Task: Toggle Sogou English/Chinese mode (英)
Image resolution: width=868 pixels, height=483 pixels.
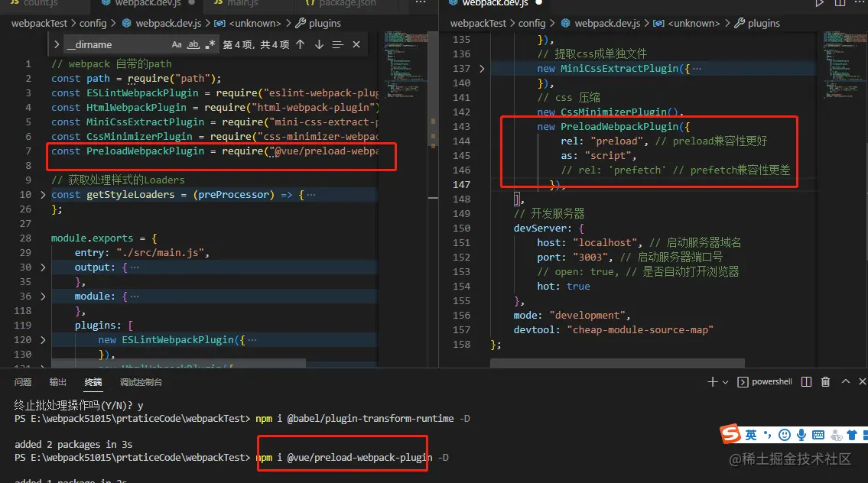Action: [x=751, y=435]
